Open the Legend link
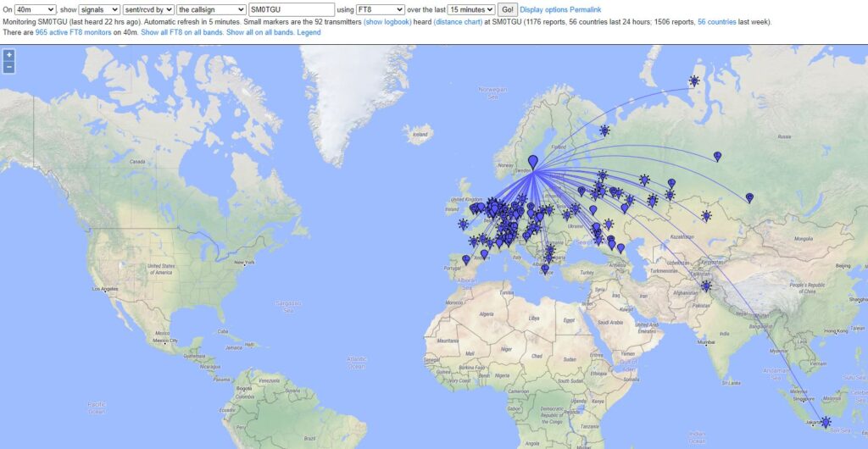868x449 pixels. click(x=309, y=33)
